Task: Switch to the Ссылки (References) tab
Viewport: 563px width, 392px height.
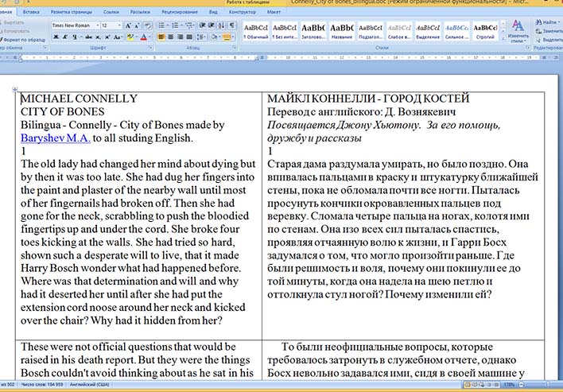Action: point(111,12)
